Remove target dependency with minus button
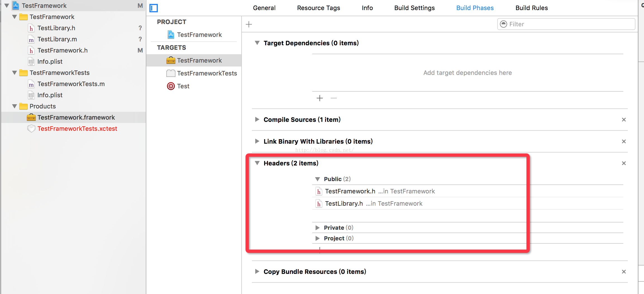Image resolution: width=644 pixels, height=294 pixels. (x=334, y=98)
